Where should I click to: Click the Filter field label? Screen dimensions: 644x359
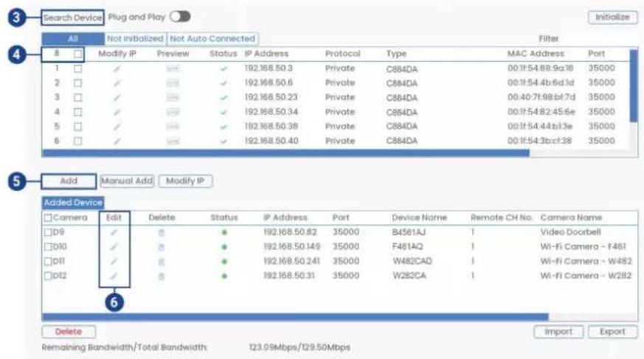pos(549,38)
